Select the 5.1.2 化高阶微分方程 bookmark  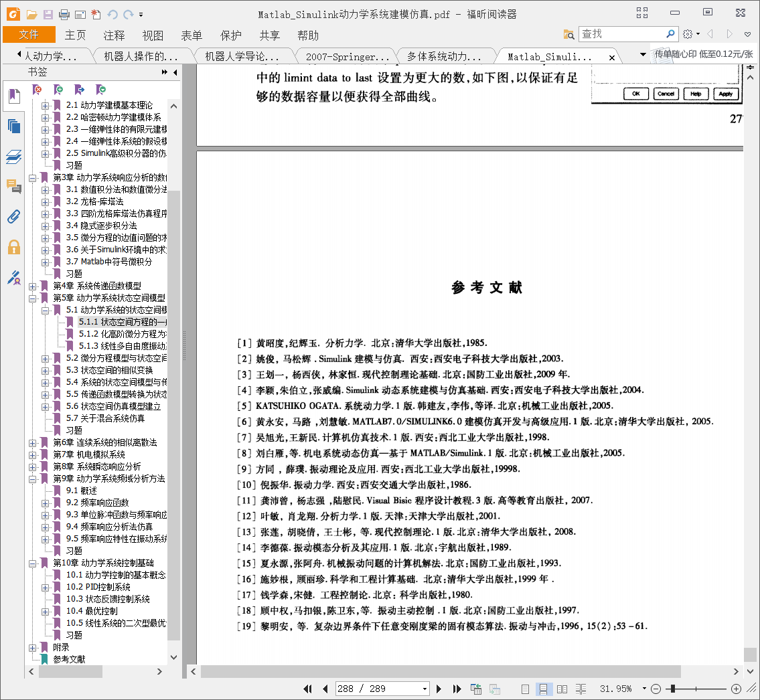[x=123, y=334]
